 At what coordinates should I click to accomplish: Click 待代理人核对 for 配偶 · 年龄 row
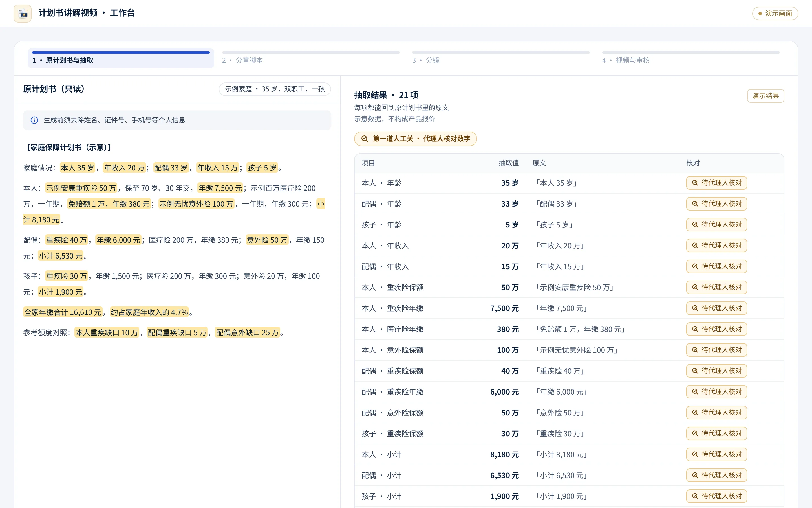click(x=716, y=203)
